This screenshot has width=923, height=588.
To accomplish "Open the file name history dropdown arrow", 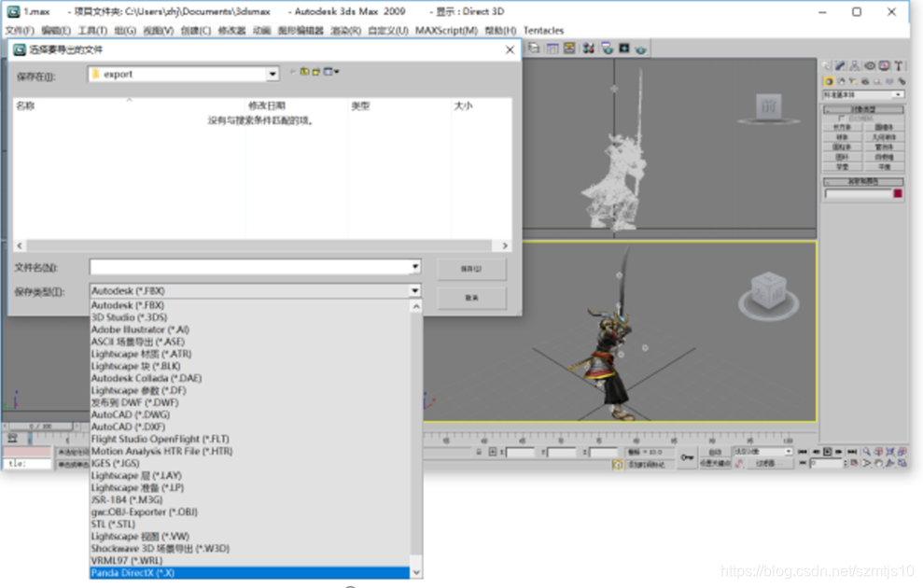I will [x=415, y=267].
